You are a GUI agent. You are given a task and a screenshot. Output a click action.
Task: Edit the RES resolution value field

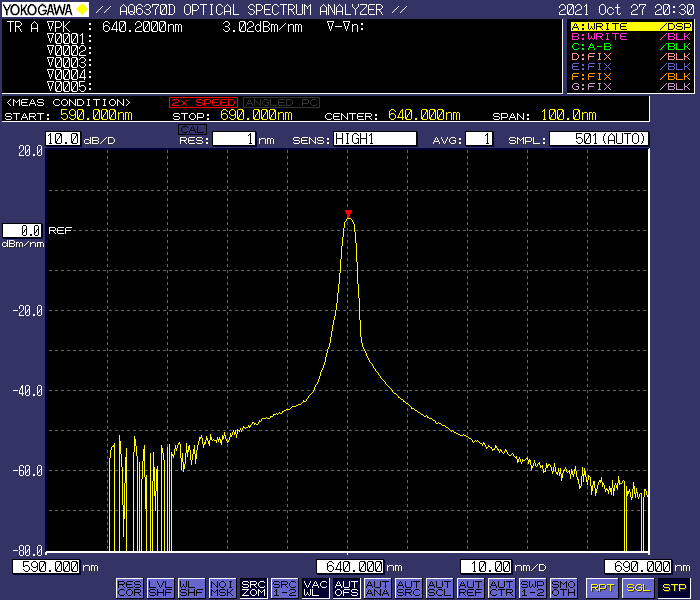[234, 139]
